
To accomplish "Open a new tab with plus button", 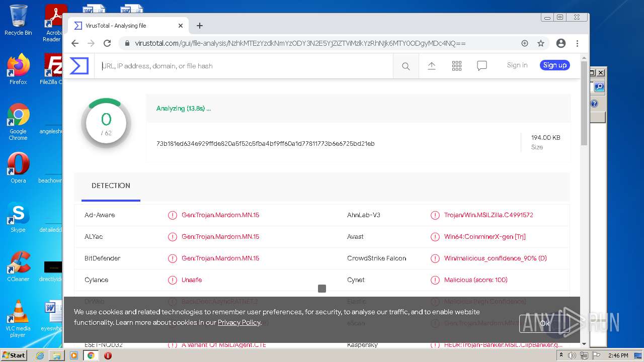I will click(200, 26).
